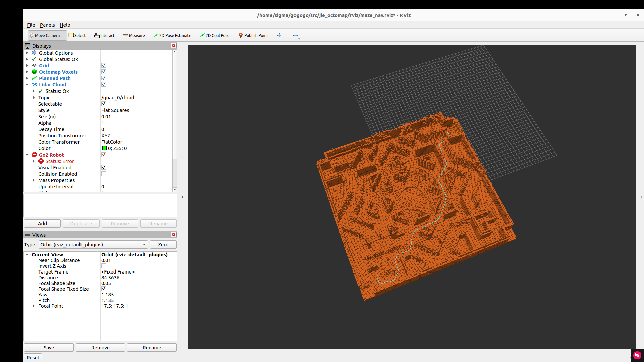Click the Lidar Cloud point icon
This screenshot has height=362, width=644.
tap(34, 84)
